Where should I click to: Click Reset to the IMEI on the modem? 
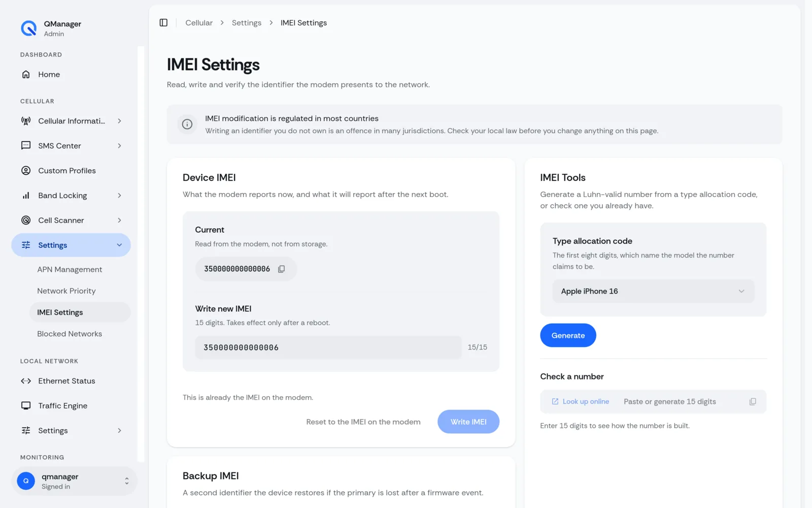click(363, 422)
